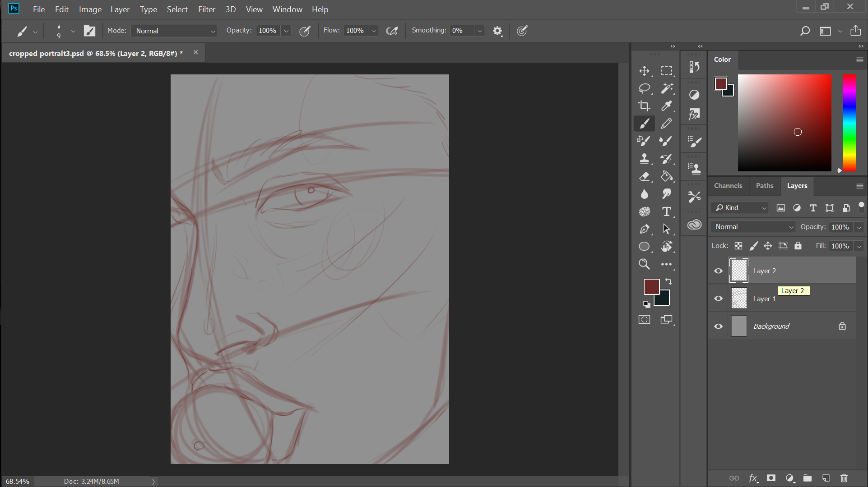Select the Horizontal Type tool
The image size is (868, 487).
[x=666, y=211]
